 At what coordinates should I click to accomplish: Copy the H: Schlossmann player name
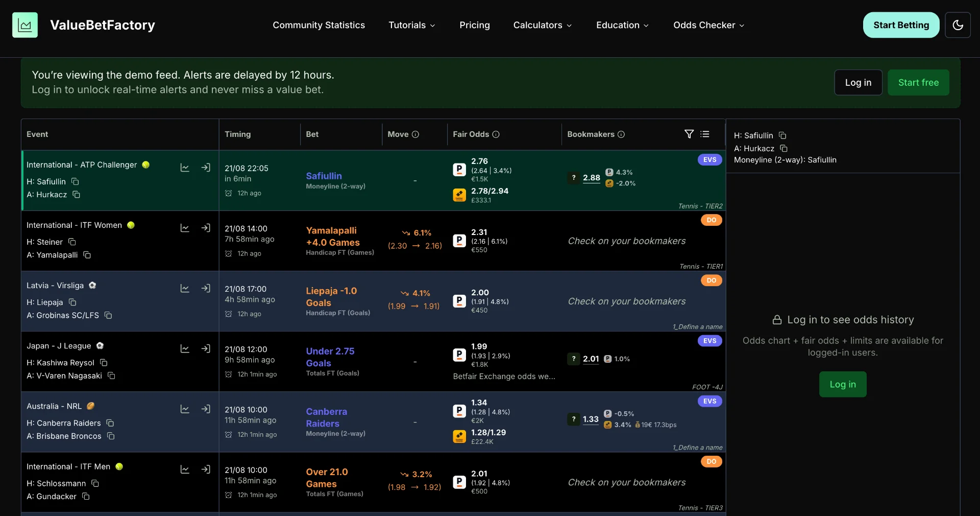[95, 483]
